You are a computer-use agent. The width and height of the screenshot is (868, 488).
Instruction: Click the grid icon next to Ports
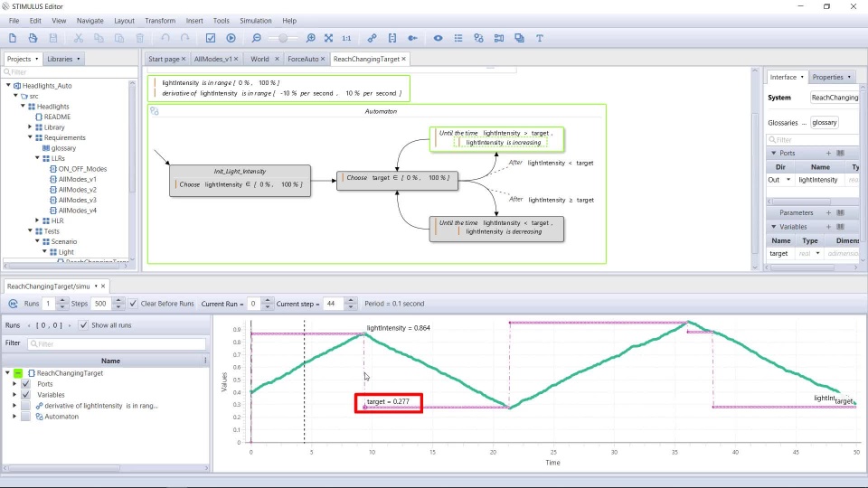(x=840, y=154)
